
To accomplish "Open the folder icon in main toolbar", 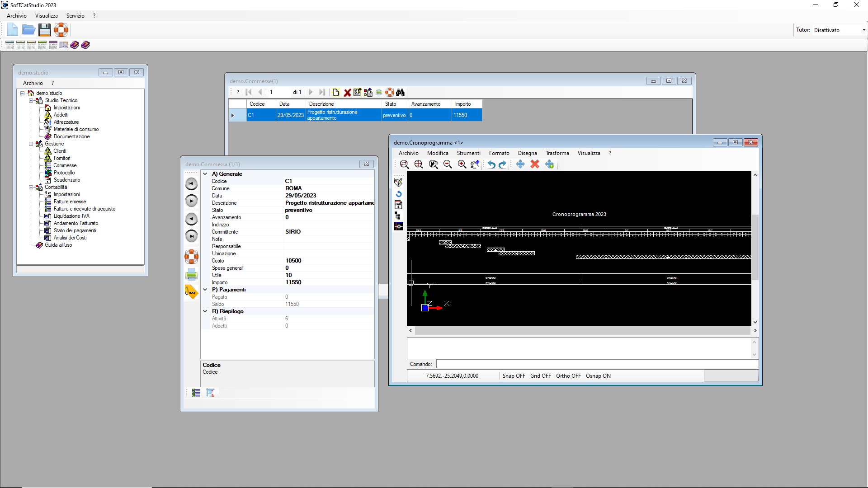I will [x=28, y=30].
